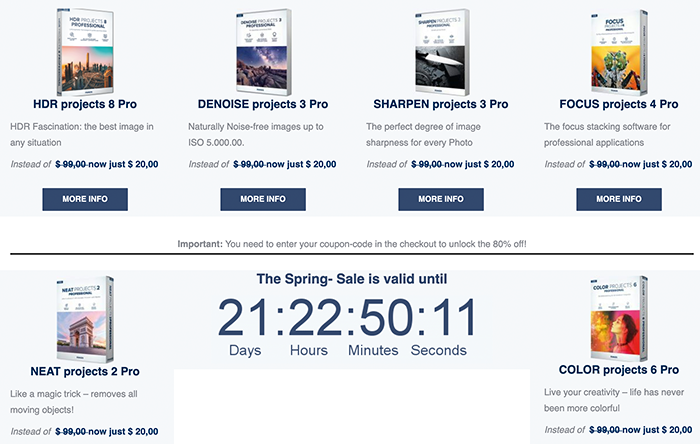The image size is (700, 444).
Task: Click the COLOR projects 6 Pro heading
Action: coord(619,370)
